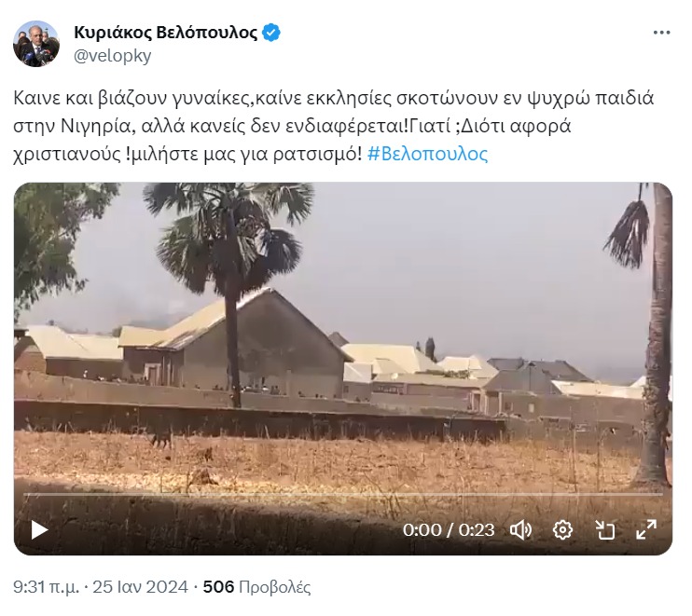692x616 pixels.
Task: Click the tweet body text
Action: pyautogui.click(x=333, y=126)
